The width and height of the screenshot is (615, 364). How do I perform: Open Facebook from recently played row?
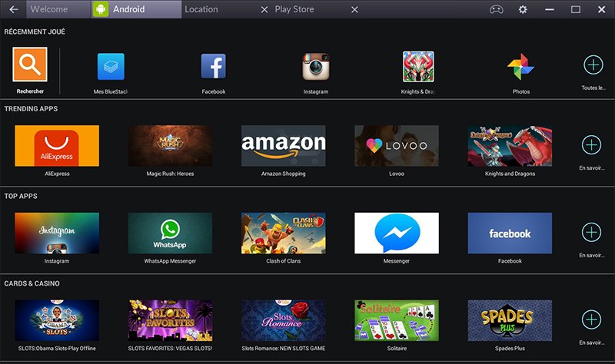214,66
